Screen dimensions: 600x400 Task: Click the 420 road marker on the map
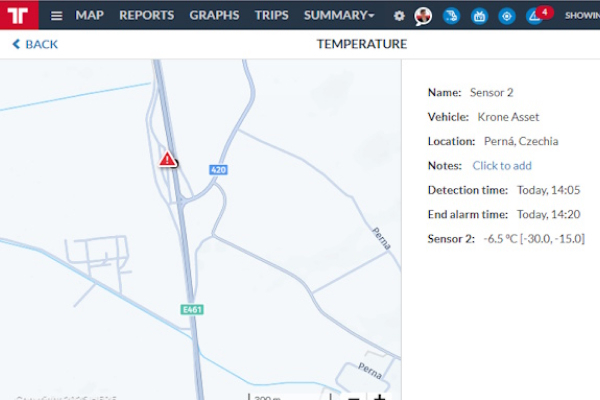tap(218, 171)
